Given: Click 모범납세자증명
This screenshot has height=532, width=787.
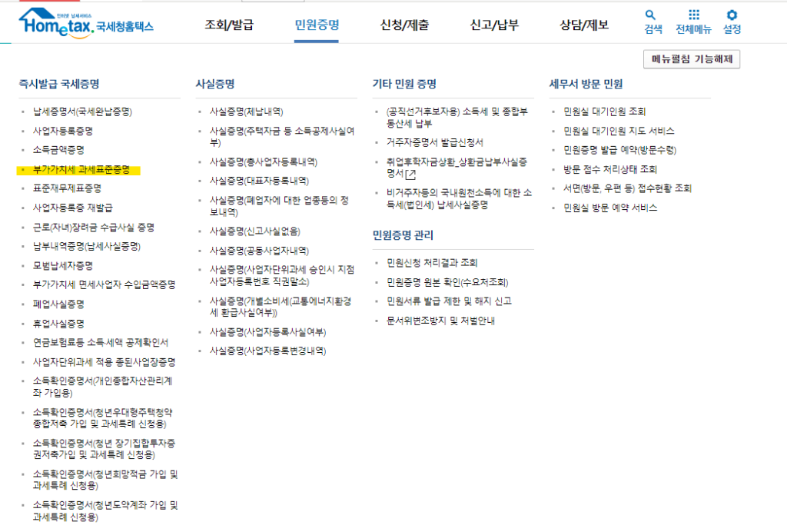Looking at the screenshot, I should (x=63, y=265).
